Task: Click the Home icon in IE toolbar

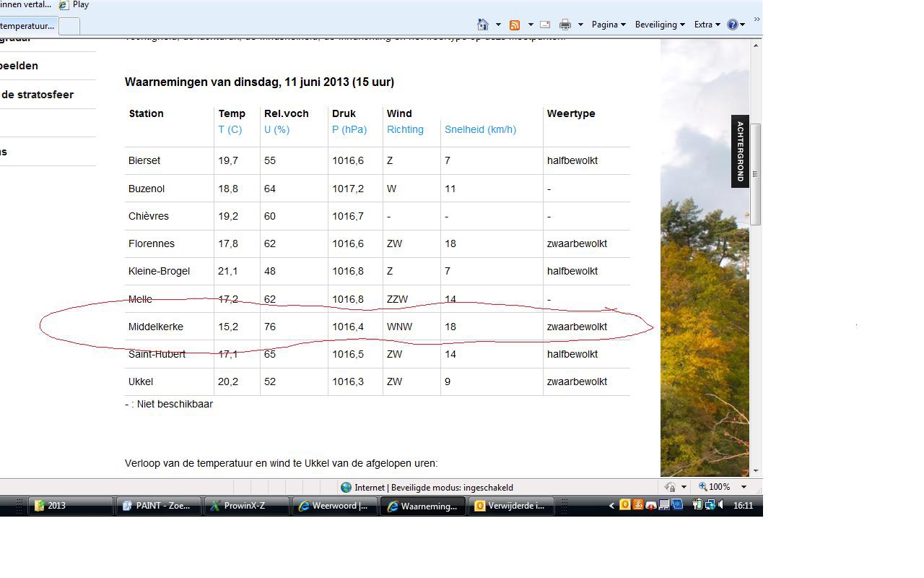Action: click(483, 25)
